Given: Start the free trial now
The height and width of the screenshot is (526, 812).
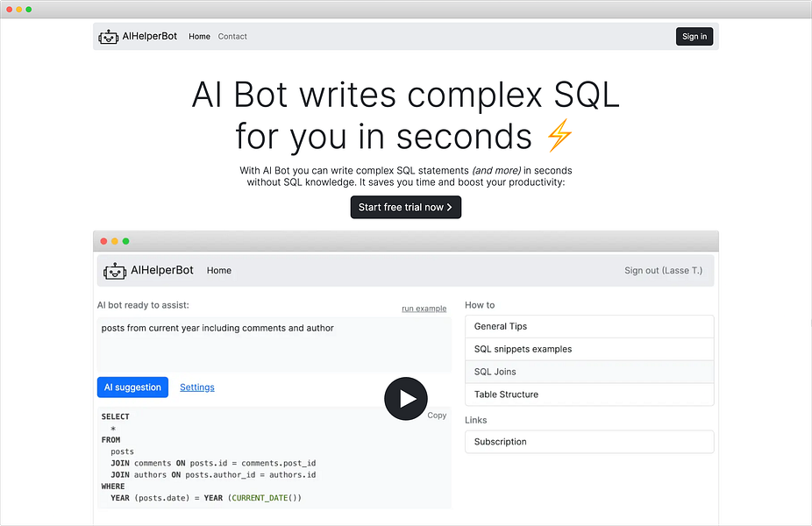Looking at the screenshot, I should click(405, 207).
